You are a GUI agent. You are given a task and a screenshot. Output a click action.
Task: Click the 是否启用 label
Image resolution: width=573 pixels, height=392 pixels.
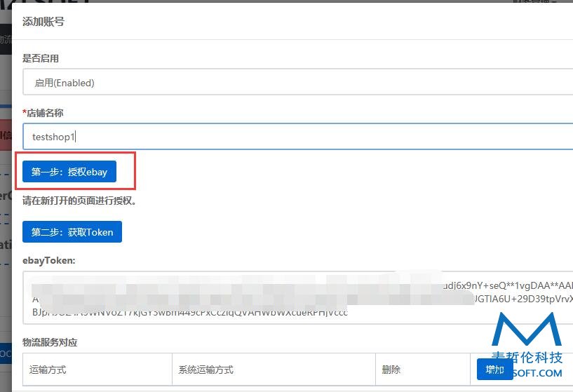click(41, 58)
